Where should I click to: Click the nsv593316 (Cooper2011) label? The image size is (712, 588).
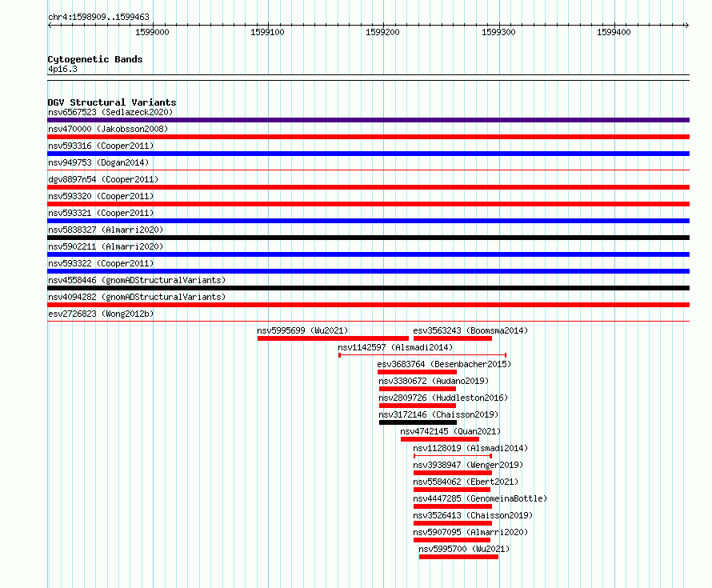pos(101,146)
